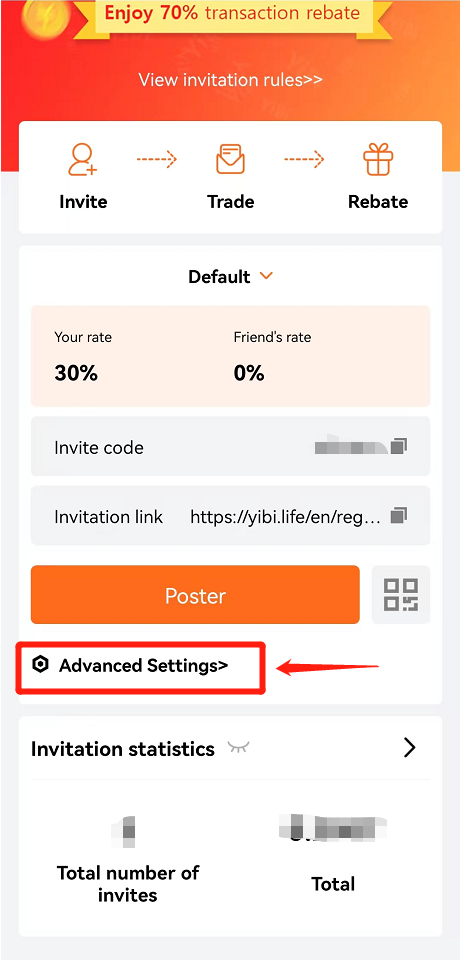This screenshot has height=966, width=460.
Task: Tap the Rebate gift box icon
Action: click(x=377, y=160)
